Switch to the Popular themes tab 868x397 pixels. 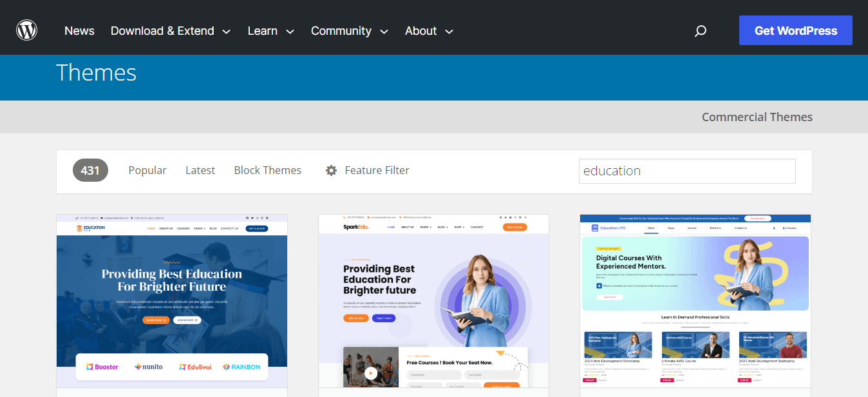click(147, 170)
